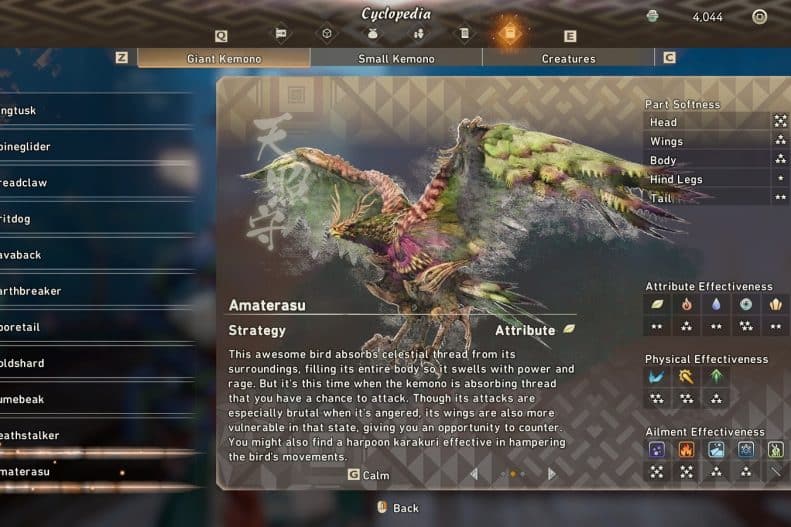The height and width of the screenshot is (527, 791).
Task: Toggle Calm state with G key prompt
Action: (x=369, y=475)
